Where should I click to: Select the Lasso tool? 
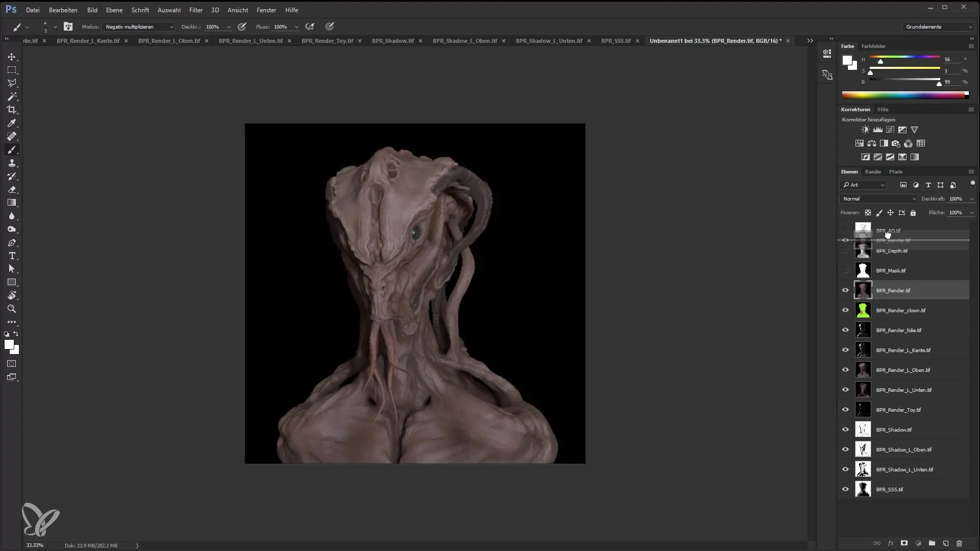coord(12,83)
